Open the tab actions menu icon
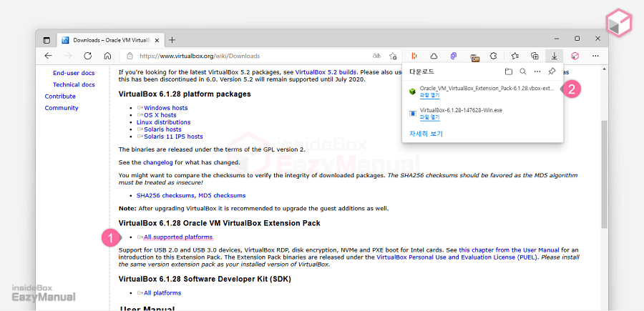The height and width of the screenshot is (311, 644). pos(47,40)
